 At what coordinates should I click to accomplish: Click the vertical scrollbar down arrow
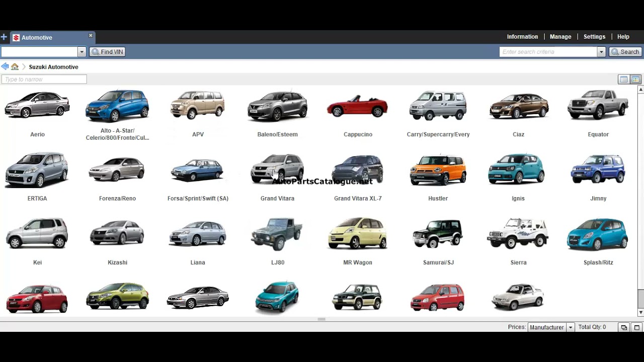coord(640,313)
